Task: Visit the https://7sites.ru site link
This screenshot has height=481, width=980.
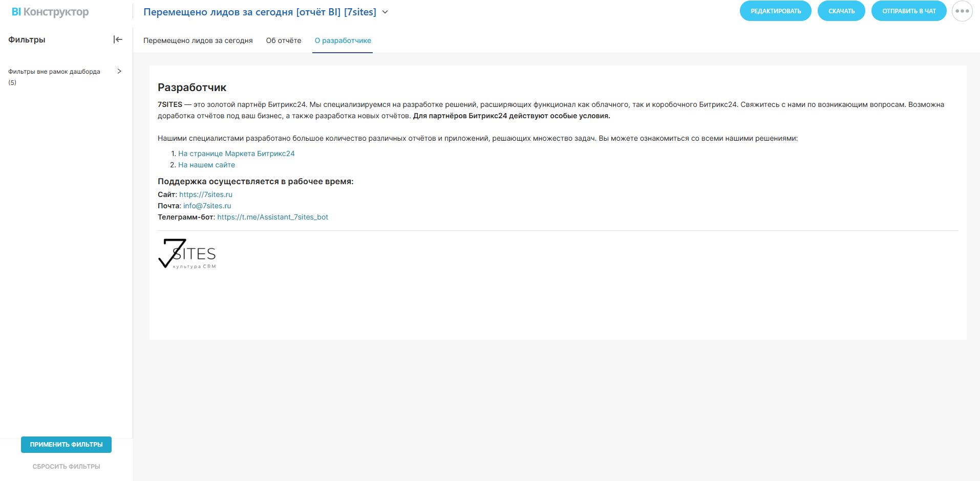Action: tap(206, 194)
